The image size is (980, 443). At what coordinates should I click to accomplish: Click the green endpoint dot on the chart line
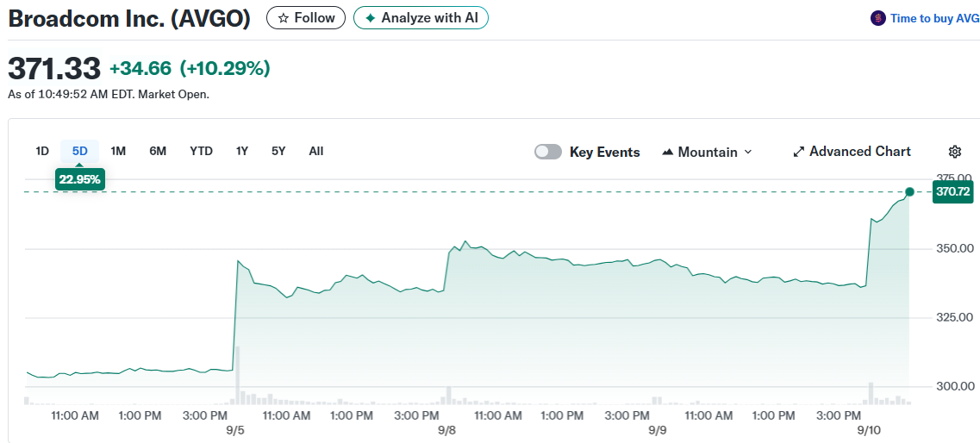pyautogui.click(x=909, y=192)
